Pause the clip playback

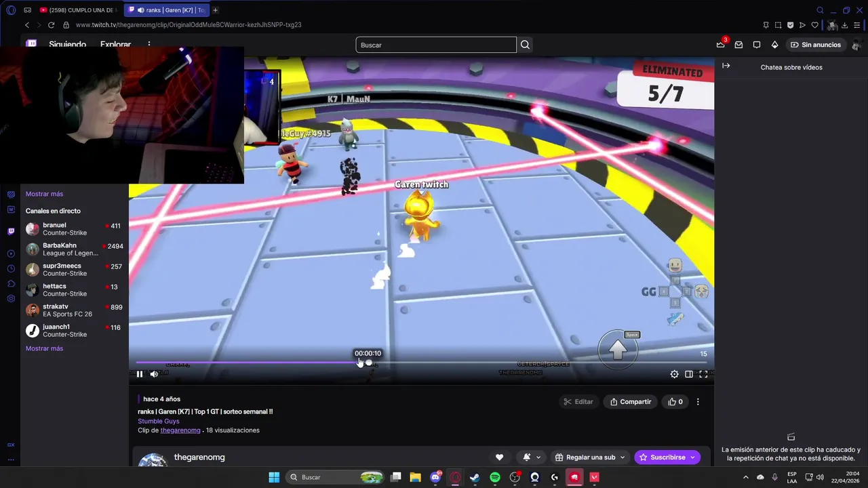coord(140,374)
